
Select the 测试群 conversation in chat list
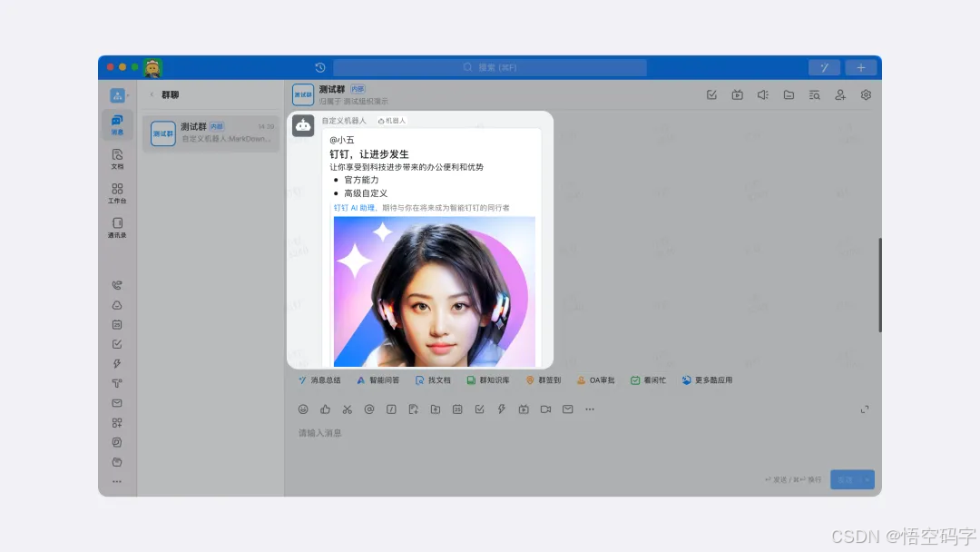coord(211,133)
